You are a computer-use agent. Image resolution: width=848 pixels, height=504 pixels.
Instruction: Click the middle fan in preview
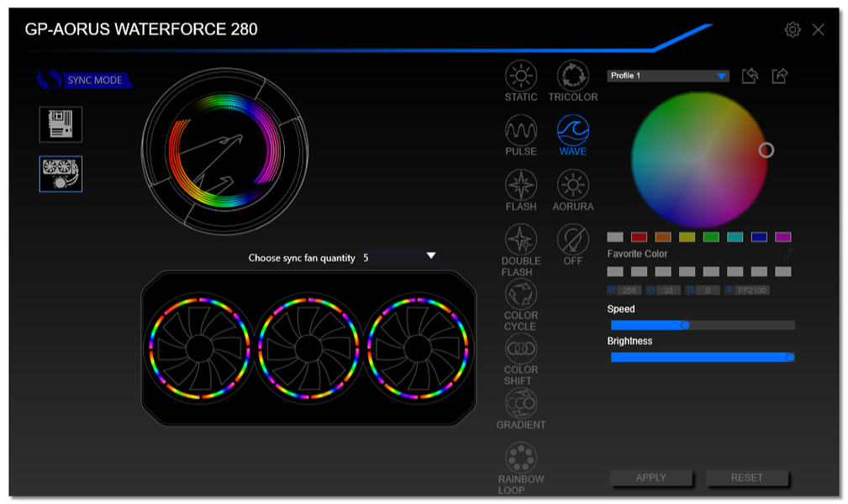308,349
